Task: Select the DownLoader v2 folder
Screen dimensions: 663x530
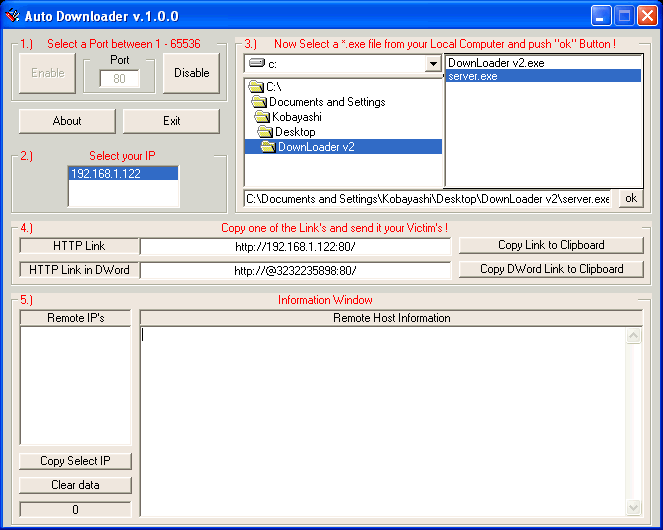Action: tap(315, 147)
